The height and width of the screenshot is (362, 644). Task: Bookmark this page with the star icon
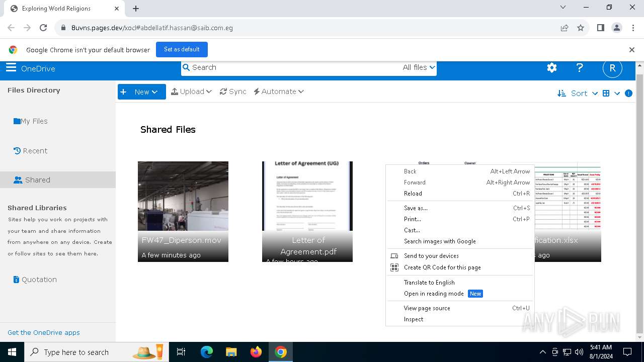coord(581,28)
